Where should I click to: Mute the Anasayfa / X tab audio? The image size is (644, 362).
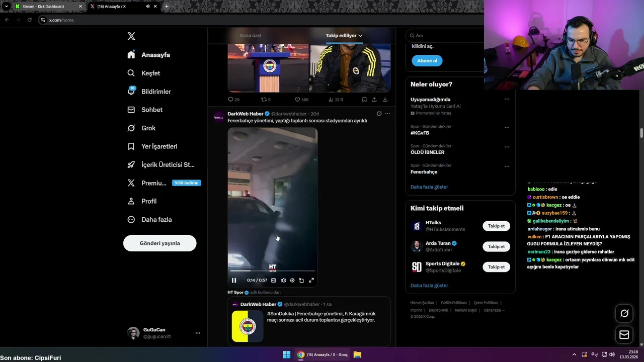click(147, 7)
